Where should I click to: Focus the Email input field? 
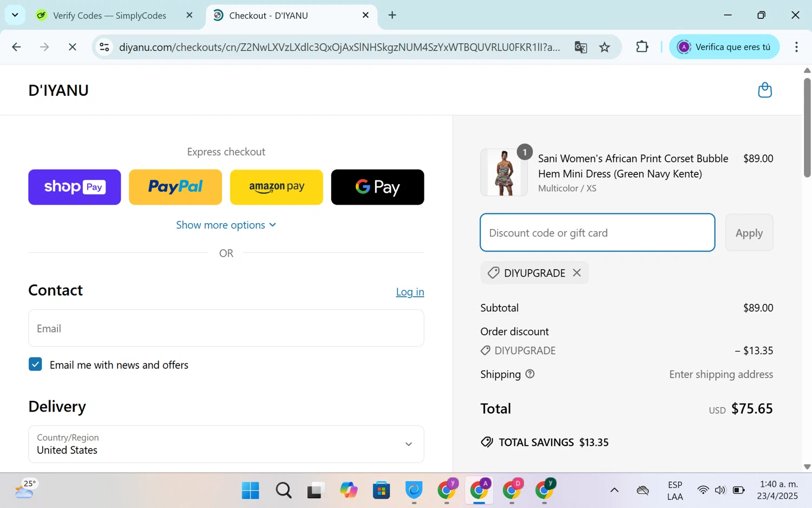tap(226, 328)
